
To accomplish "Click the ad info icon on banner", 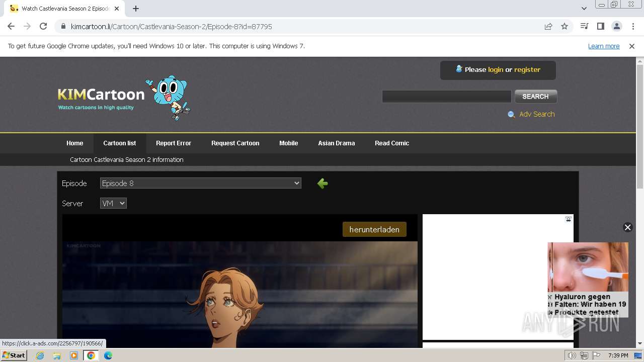I will [x=568, y=219].
